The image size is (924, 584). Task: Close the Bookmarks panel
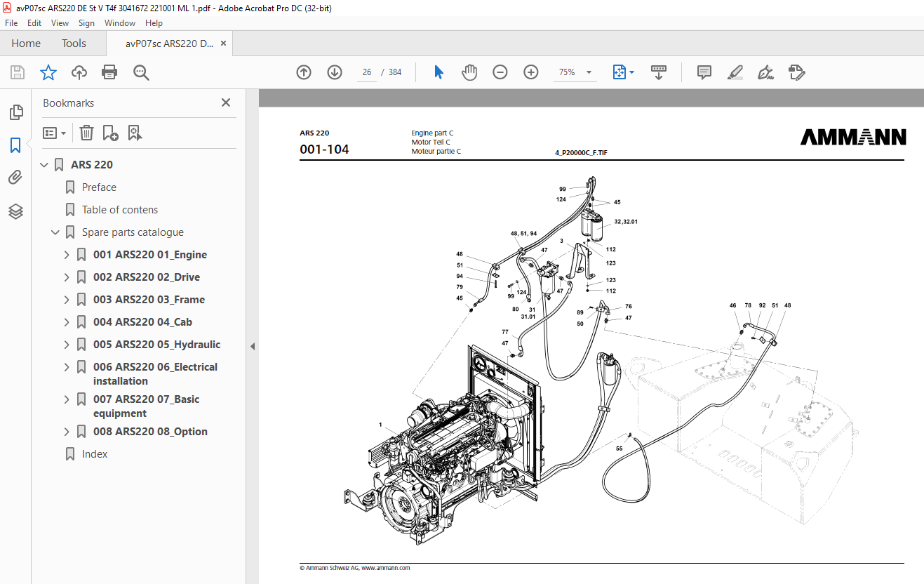click(x=226, y=102)
